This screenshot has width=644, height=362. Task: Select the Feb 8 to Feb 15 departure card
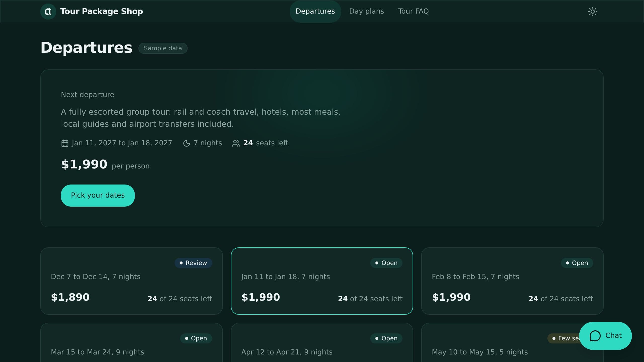click(512, 281)
